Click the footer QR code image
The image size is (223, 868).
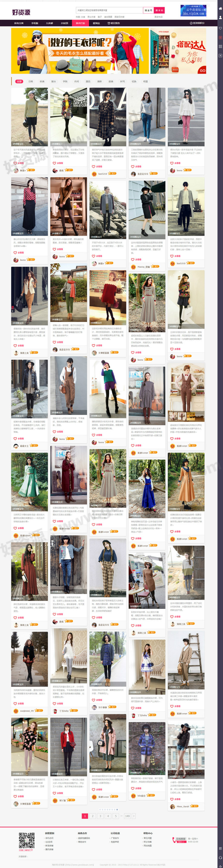click(x=26, y=840)
